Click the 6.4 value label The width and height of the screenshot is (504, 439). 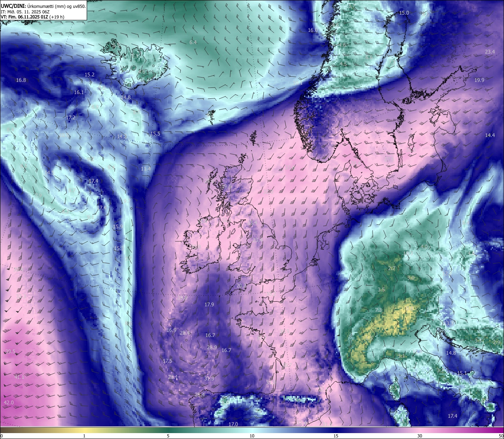pyautogui.click(x=193, y=43)
